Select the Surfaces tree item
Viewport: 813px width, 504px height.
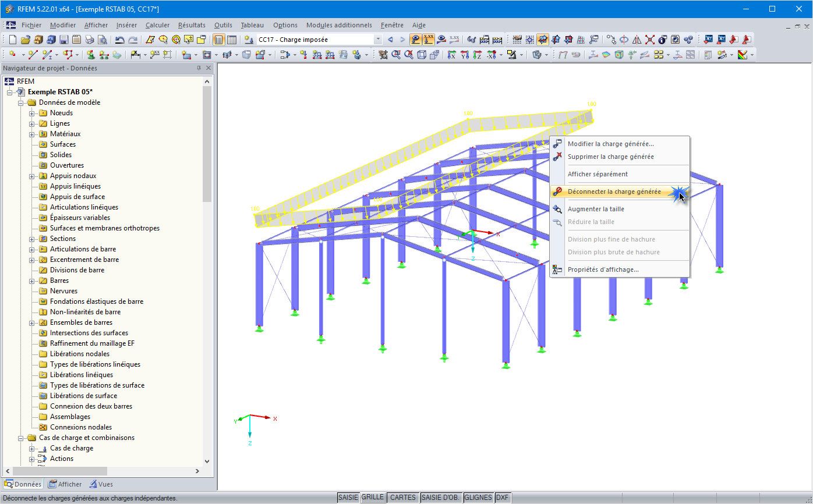point(63,144)
